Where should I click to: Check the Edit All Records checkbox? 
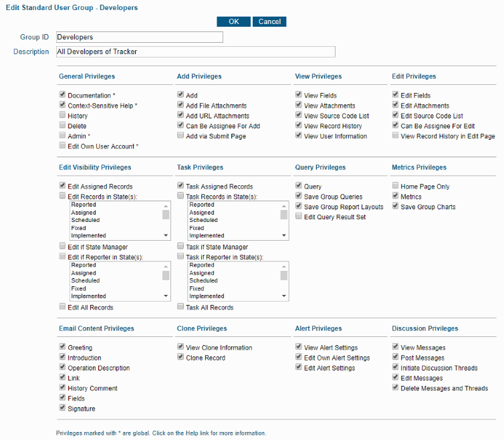(62, 308)
